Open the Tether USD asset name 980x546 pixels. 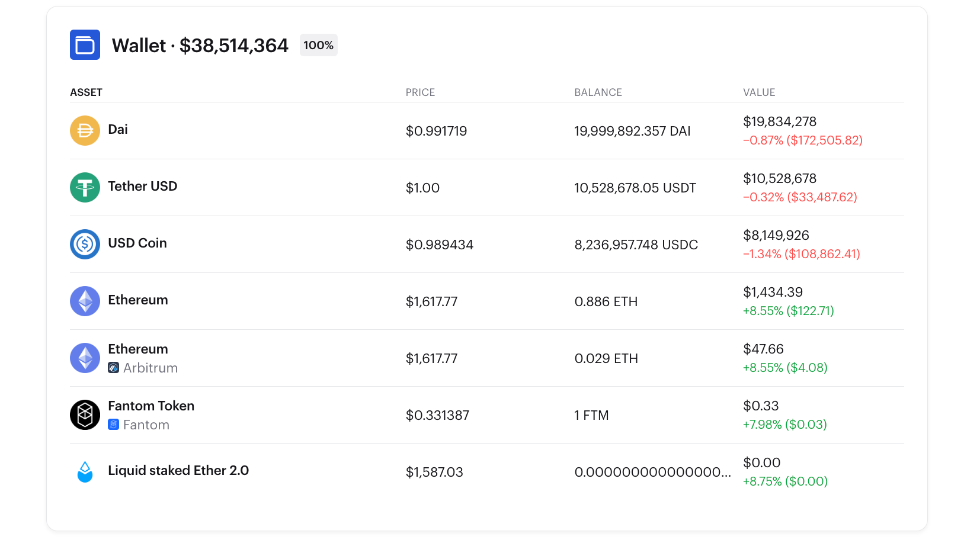coord(143,186)
